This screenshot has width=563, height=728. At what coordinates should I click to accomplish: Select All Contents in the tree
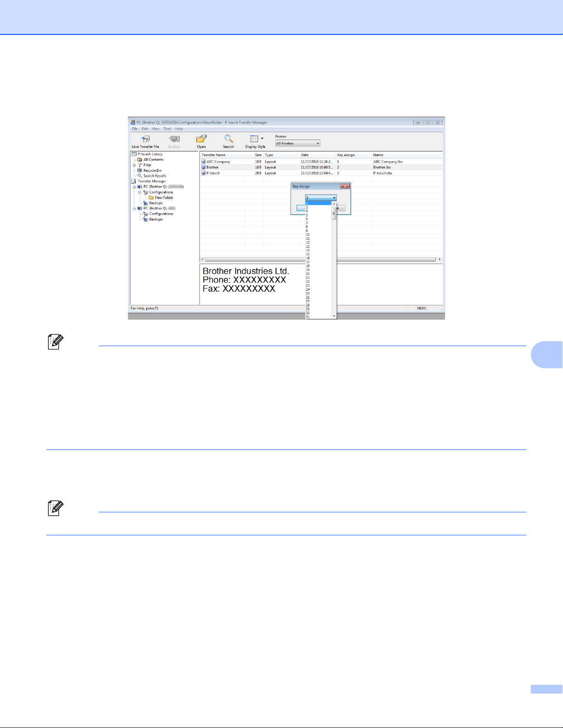[153, 160]
